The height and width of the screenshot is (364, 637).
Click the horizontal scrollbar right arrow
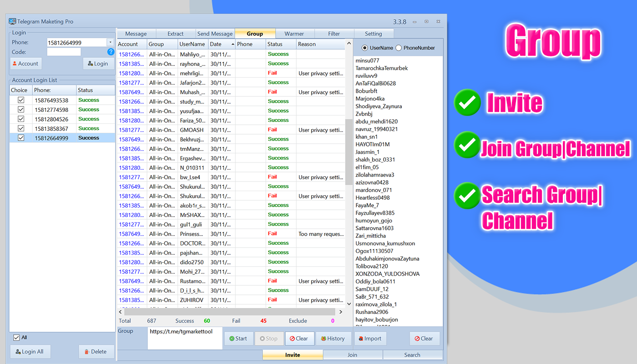coord(341,312)
